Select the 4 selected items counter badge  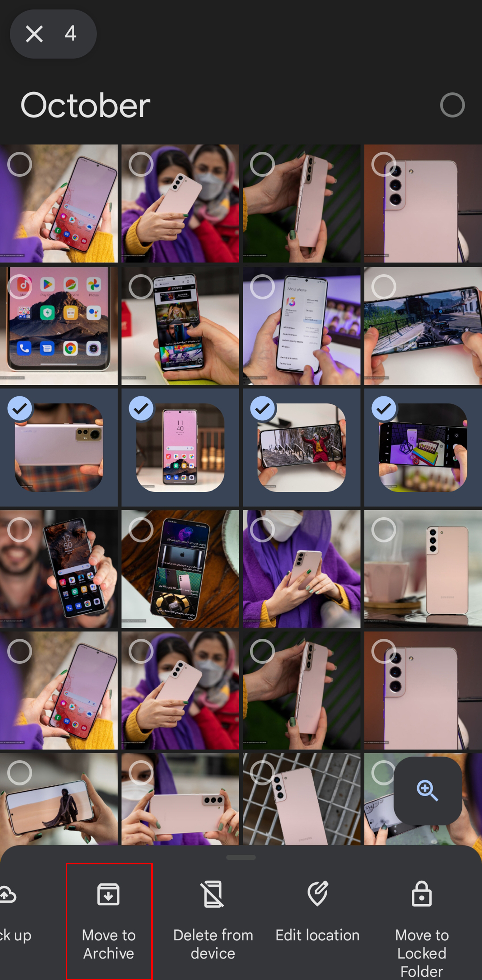pos(71,34)
